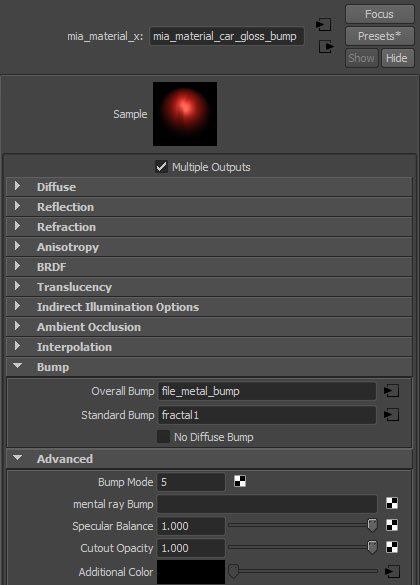
Task: Open the Overall Bump connection icon
Action: [x=391, y=391]
